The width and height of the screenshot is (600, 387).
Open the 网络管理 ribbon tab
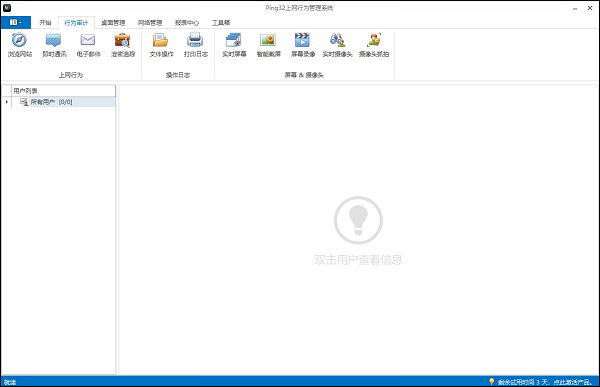pos(150,23)
